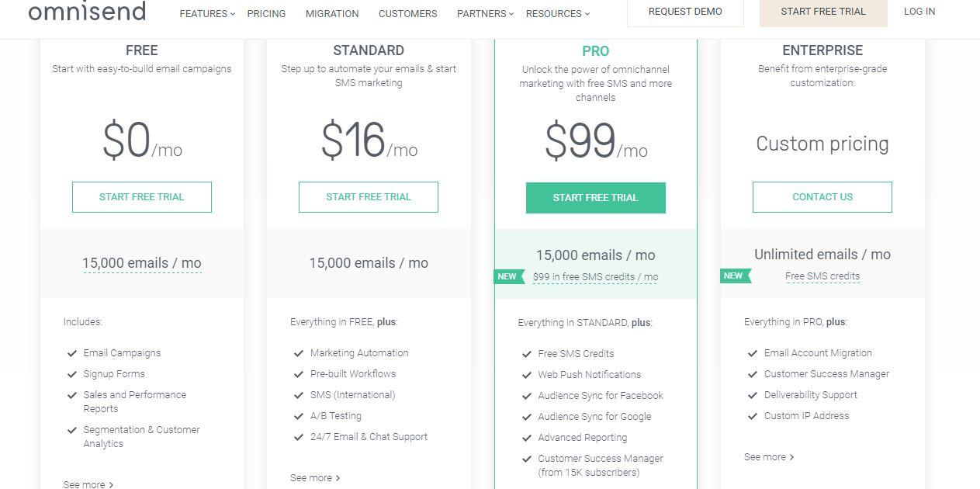The width and height of the screenshot is (980, 489).
Task: Go to the Migration menu item
Action: coord(332,13)
